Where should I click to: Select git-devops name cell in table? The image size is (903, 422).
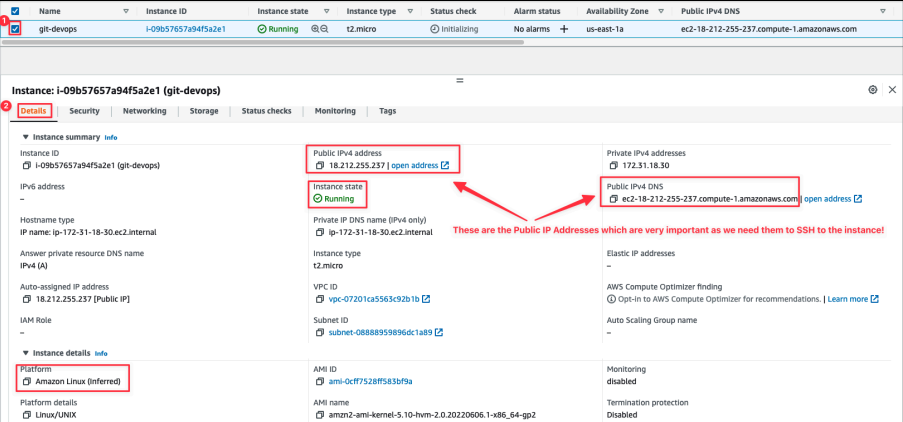58,29
